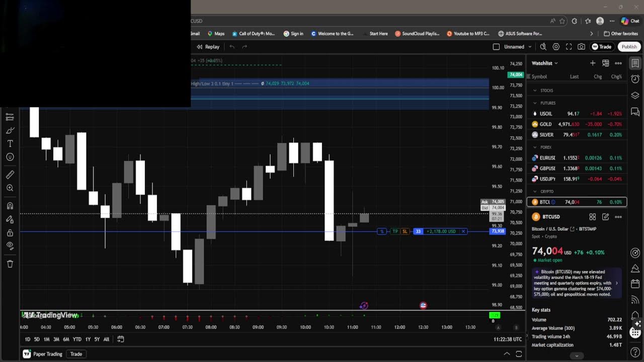This screenshot has width=644, height=362.
Task: Redo the last chart action
Action: [245, 47]
